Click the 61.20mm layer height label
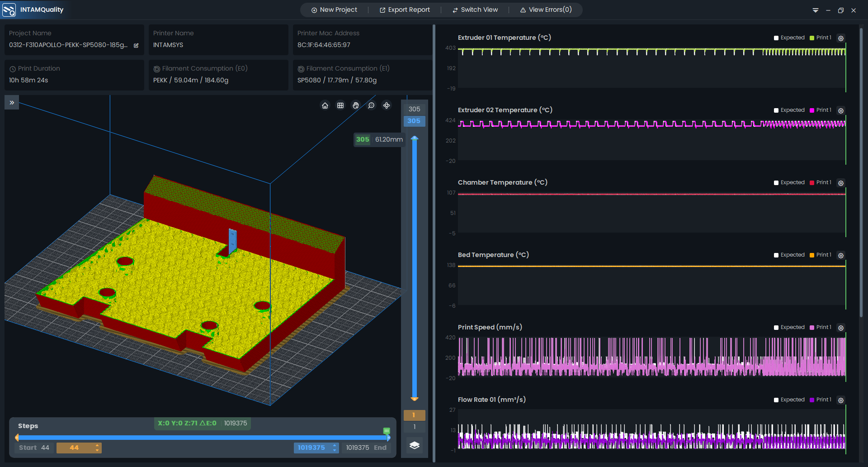 (389, 139)
